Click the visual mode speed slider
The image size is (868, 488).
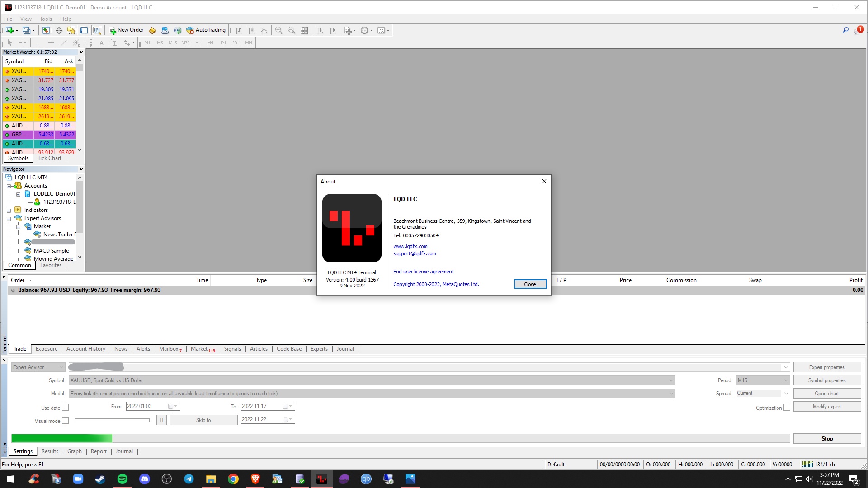[x=112, y=421]
